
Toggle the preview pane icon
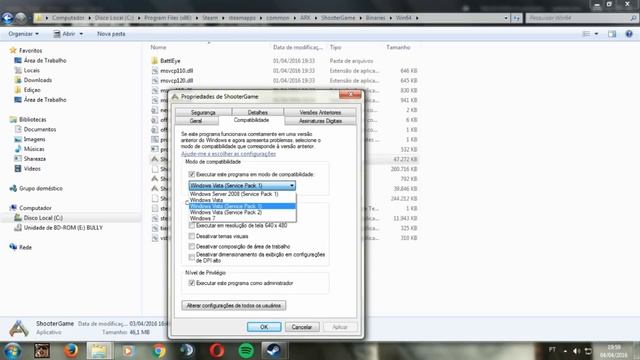(x=612, y=34)
